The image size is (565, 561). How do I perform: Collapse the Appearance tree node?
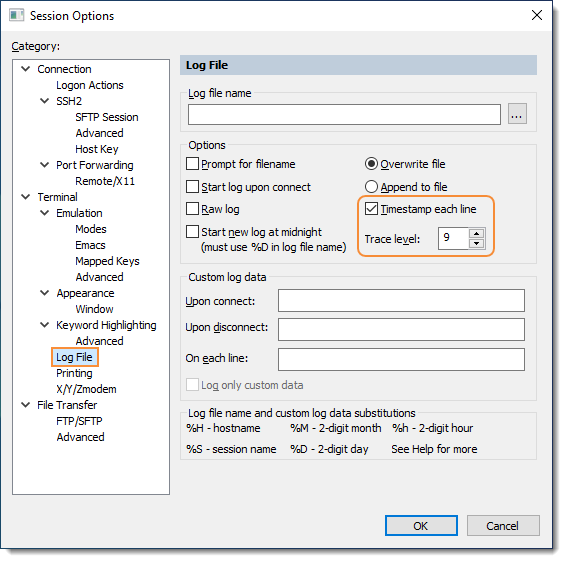[x=44, y=293]
